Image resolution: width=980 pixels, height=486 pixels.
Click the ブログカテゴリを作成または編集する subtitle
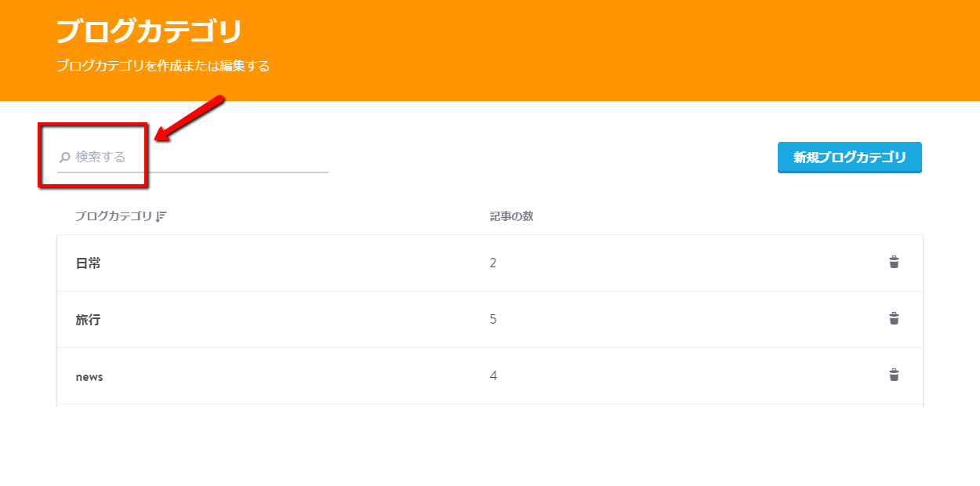pos(163,67)
